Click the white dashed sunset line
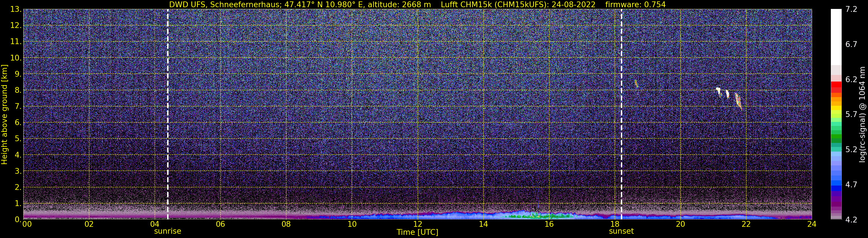Viewport: 868px width, 238px height. pyautogui.click(x=621, y=114)
